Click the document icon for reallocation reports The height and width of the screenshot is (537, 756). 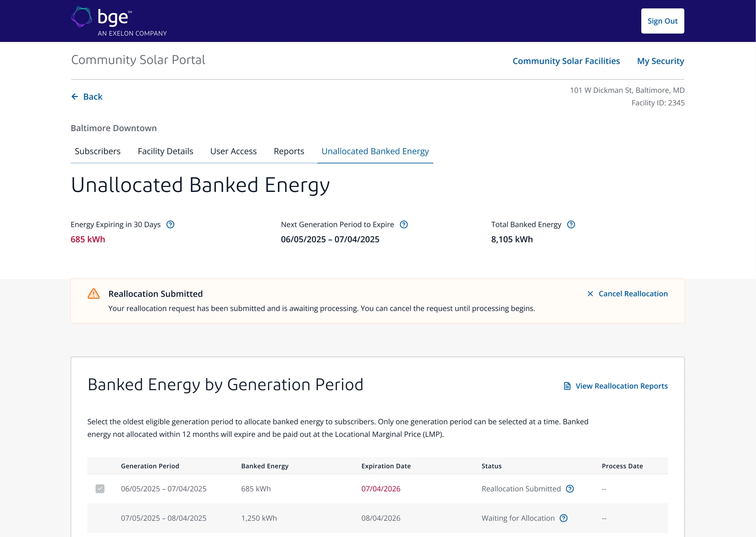pyautogui.click(x=567, y=386)
